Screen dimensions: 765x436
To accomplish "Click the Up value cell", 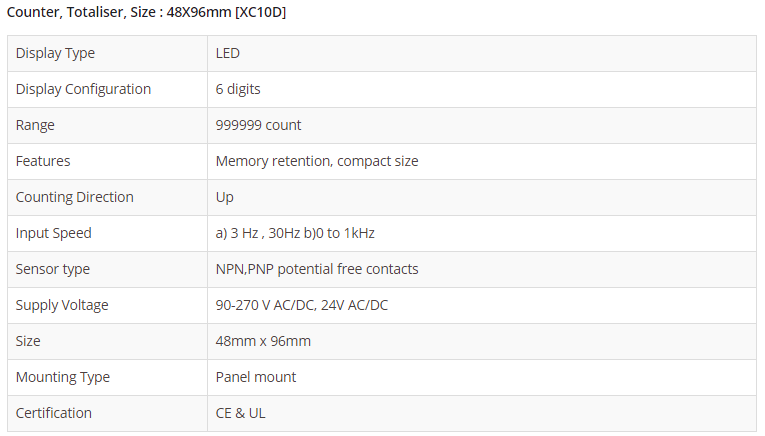I will pos(225,197).
